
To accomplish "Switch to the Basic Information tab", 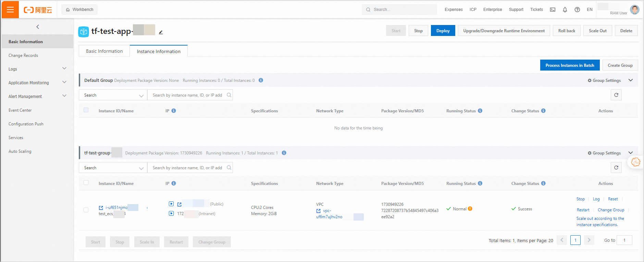I will point(104,51).
